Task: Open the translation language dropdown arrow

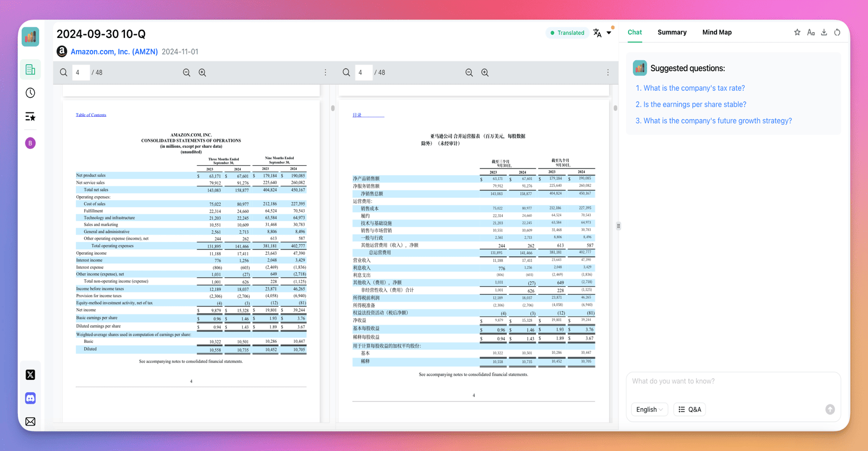Action: point(609,33)
